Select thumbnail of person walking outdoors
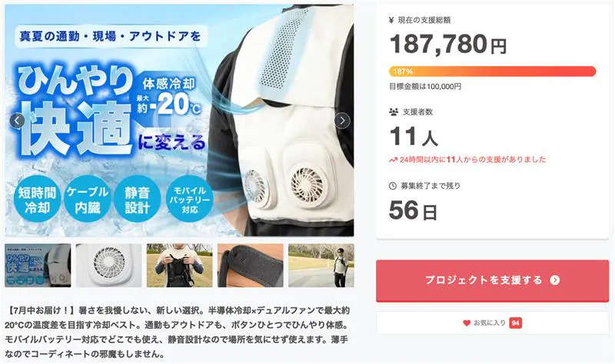This screenshot has width=615, height=364. 321,265
